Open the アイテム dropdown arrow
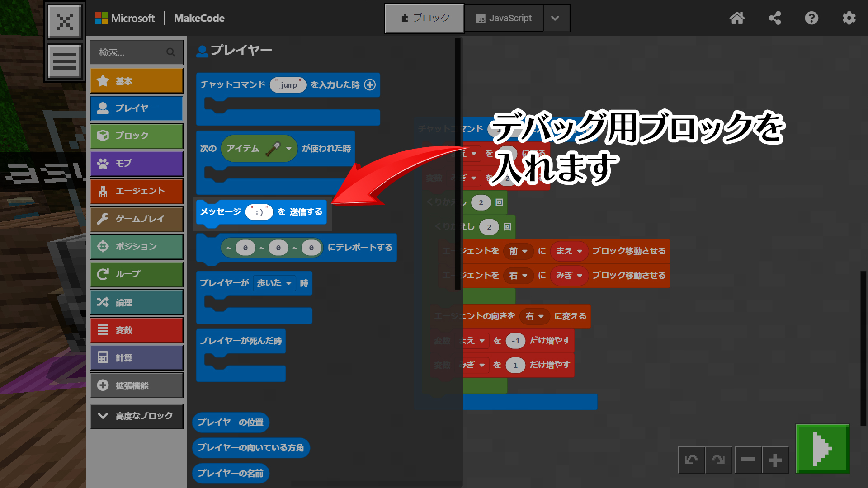The width and height of the screenshot is (868, 488). 289,148
